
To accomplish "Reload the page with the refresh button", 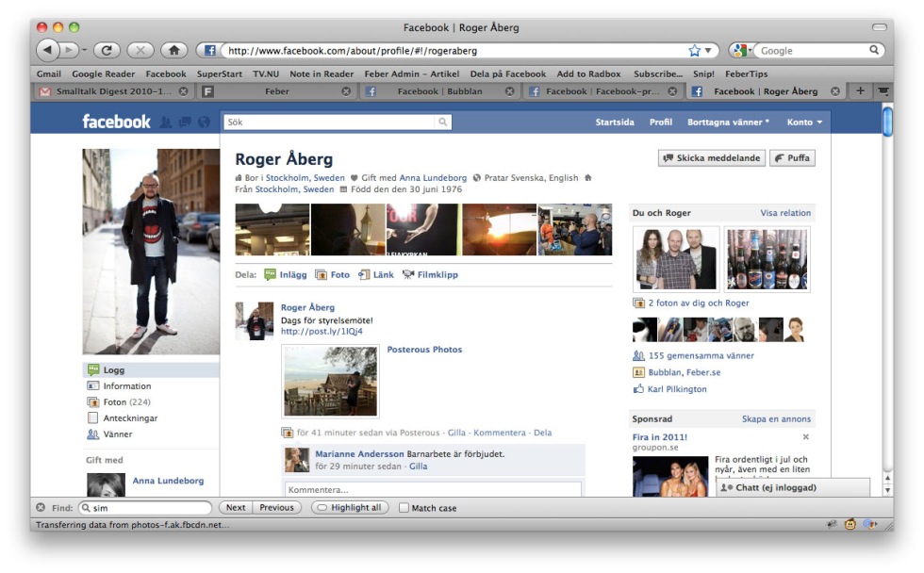I will 107,51.
